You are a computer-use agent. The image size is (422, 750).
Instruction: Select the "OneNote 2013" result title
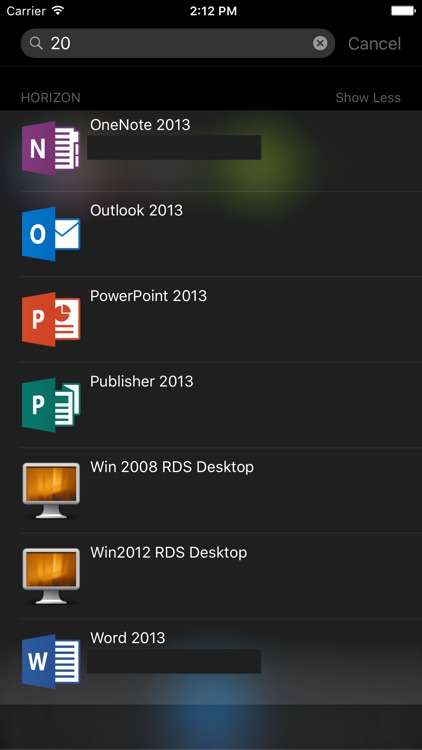click(x=140, y=125)
